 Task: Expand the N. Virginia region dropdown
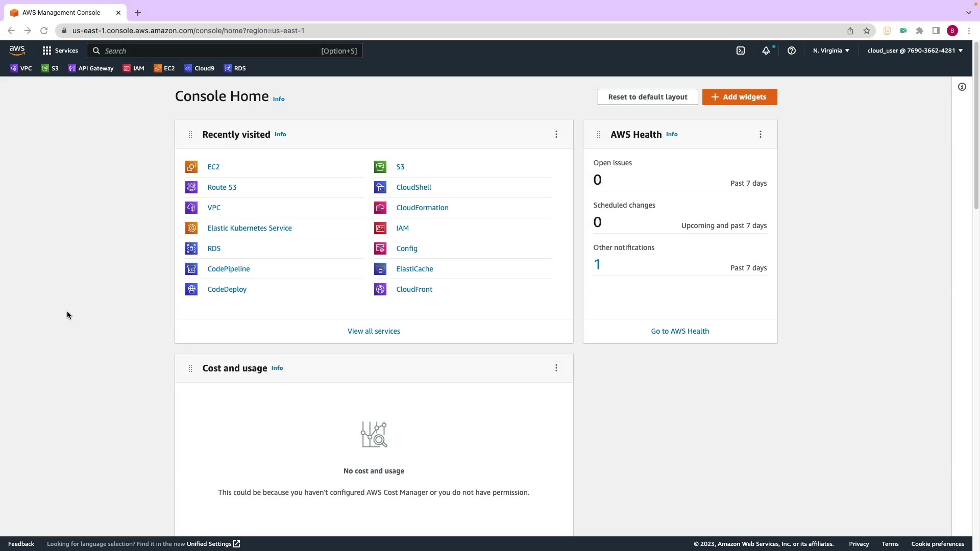pyautogui.click(x=831, y=51)
